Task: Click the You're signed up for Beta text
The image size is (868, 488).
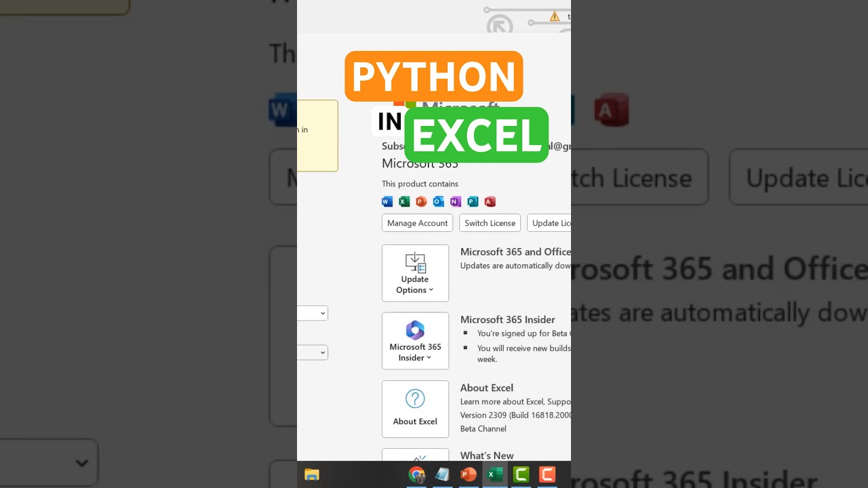Action: point(524,333)
